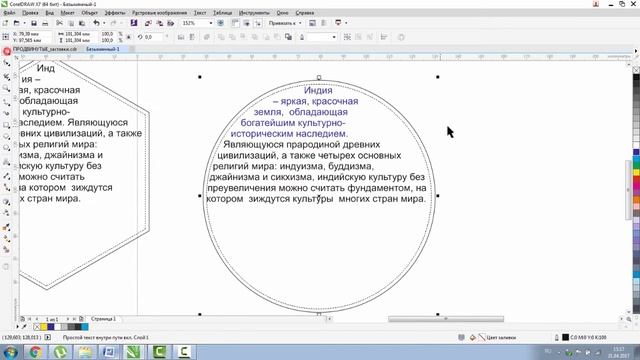Select the Shape tool in the toolbox

point(7,63)
